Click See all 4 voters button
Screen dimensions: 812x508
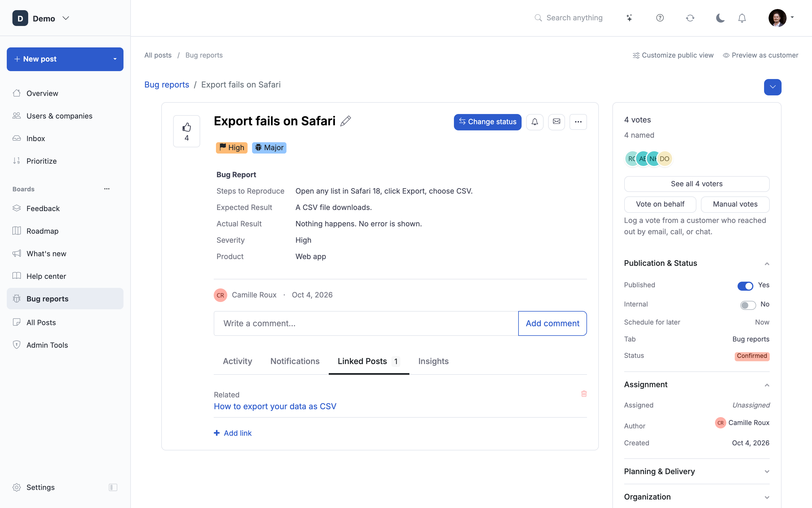697,184
